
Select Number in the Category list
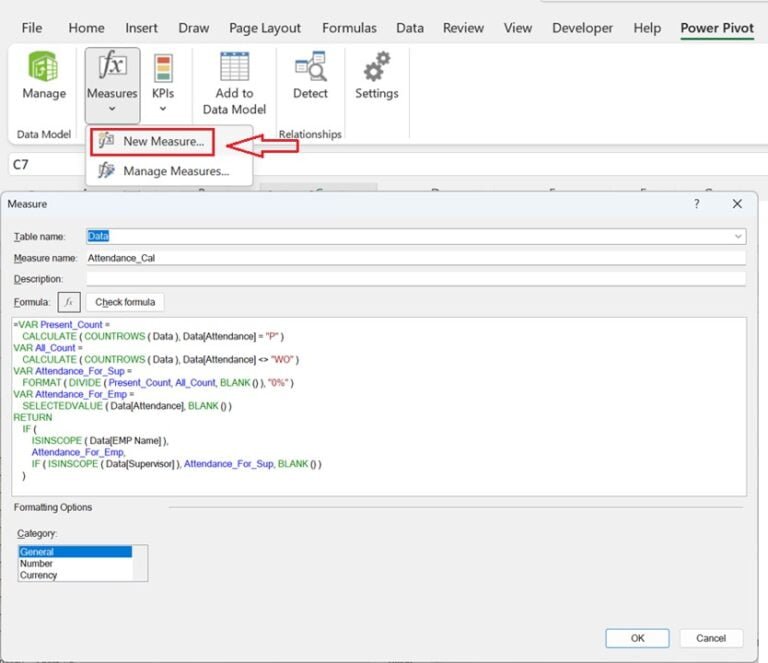[x=75, y=564]
